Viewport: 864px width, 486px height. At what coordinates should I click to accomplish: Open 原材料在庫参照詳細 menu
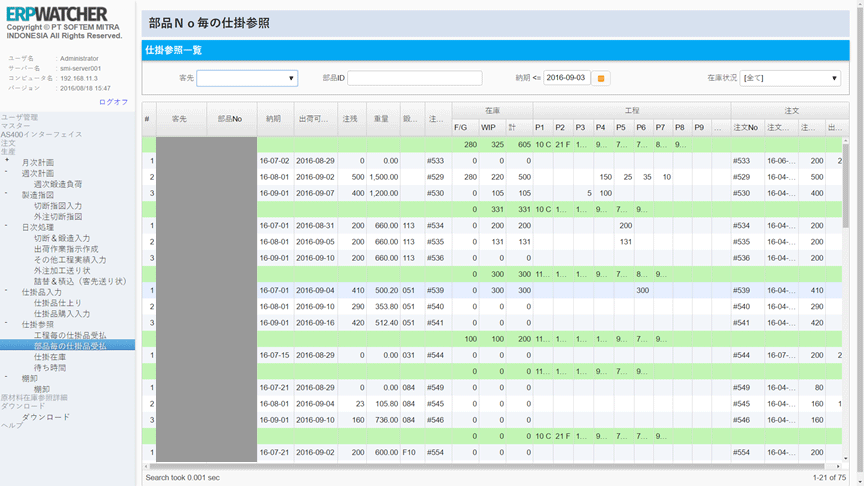pyautogui.click(x=34, y=397)
